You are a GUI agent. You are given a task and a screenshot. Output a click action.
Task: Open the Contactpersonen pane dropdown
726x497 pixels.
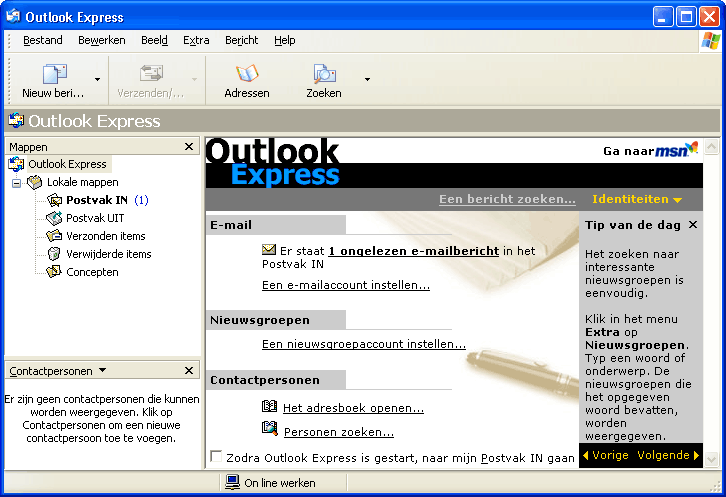click(102, 370)
